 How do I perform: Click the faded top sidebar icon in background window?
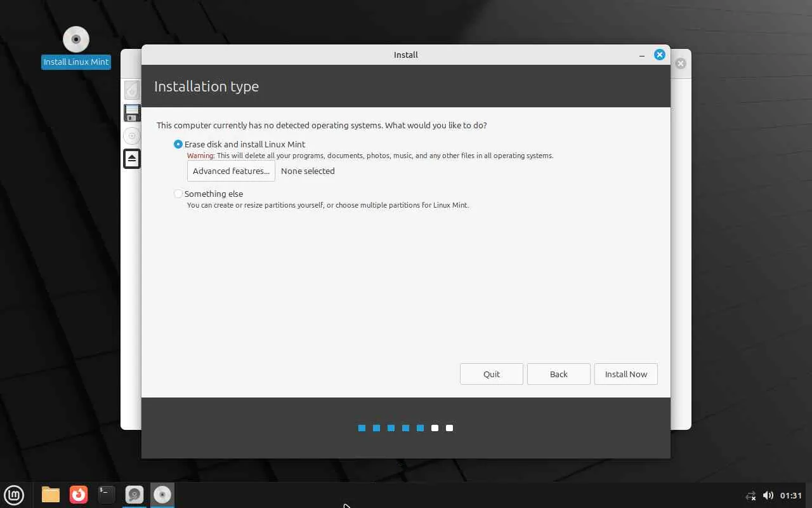point(132,90)
